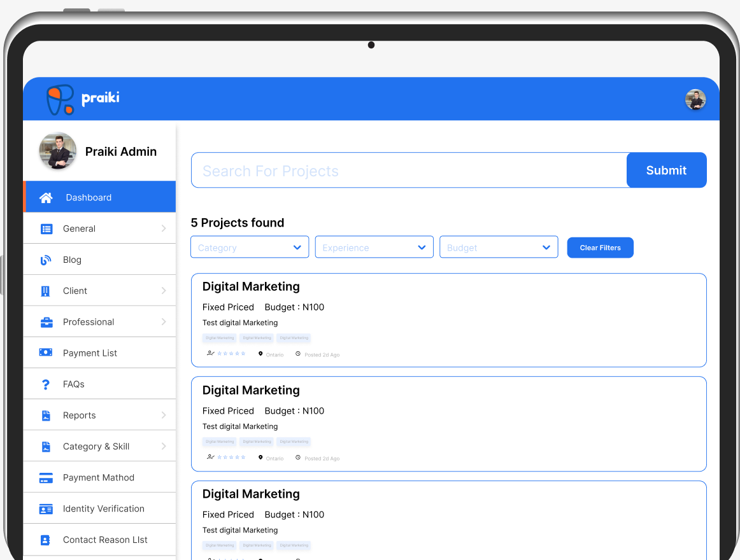Click the clock icon in second project card

[x=298, y=457]
